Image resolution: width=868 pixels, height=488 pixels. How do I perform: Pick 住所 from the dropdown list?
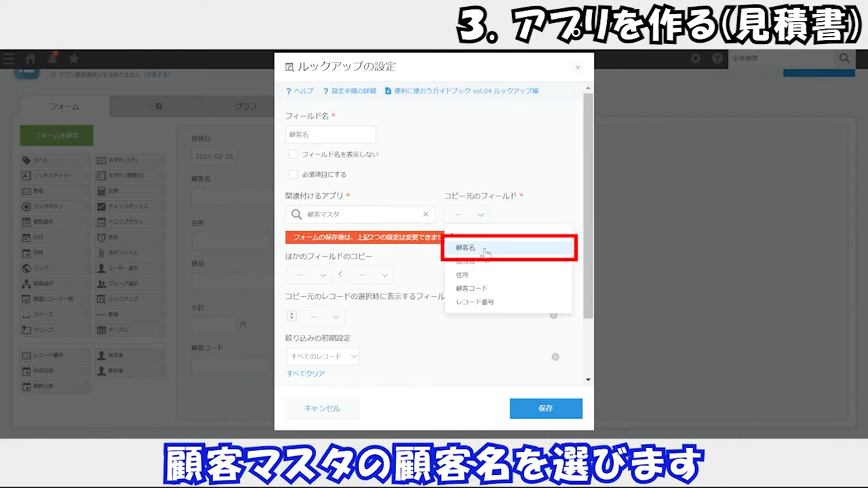click(x=462, y=275)
